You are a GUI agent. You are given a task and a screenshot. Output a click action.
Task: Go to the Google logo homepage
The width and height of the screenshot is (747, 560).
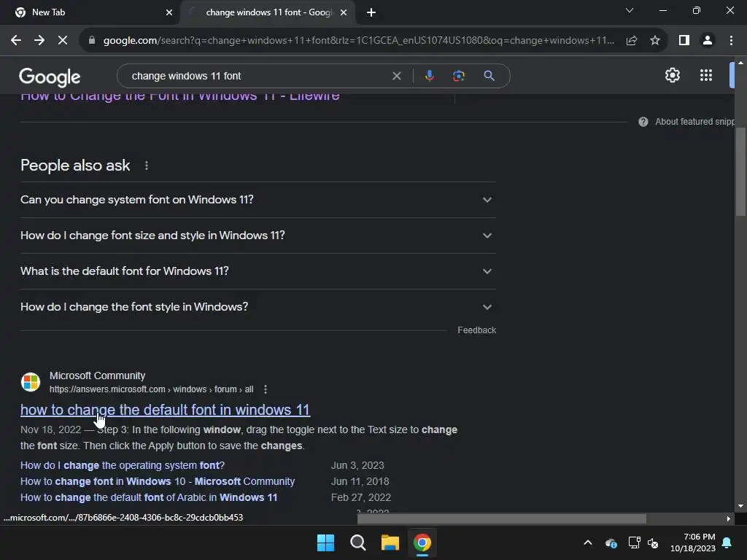tap(50, 77)
